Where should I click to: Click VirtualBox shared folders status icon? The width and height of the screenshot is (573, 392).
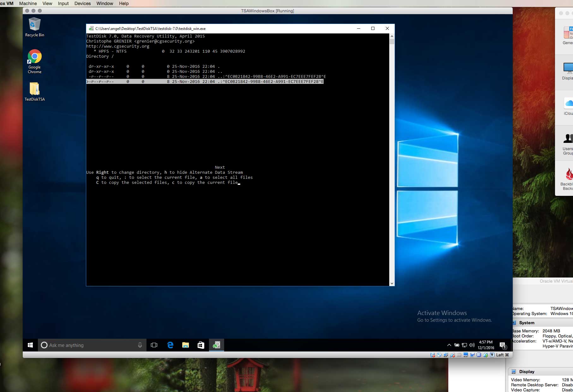click(x=459, y=355)
